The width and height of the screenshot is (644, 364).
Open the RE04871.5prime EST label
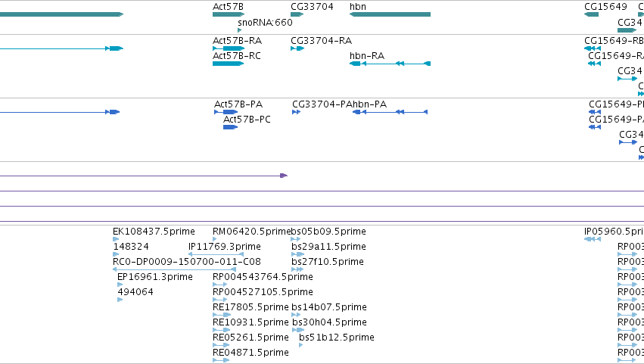tap(250, 353)
